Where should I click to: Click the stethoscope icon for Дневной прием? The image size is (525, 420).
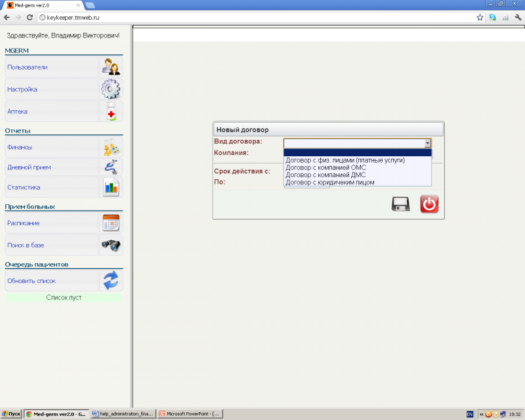tap(110, 167)
